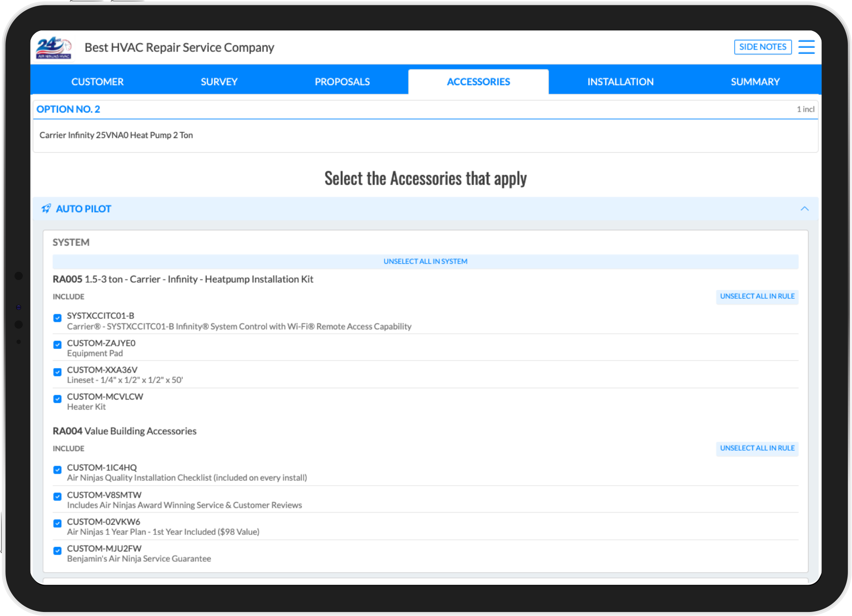The height and width of the screenshot is (616, 852).
Task: Toggle CUSTOM-MJU2FW Service Guarantee checkbox
Action: [57, 551]
